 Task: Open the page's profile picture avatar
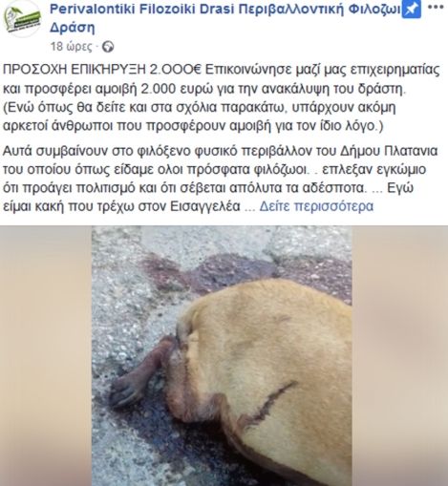pyautogui.click(x=21, y=19)
